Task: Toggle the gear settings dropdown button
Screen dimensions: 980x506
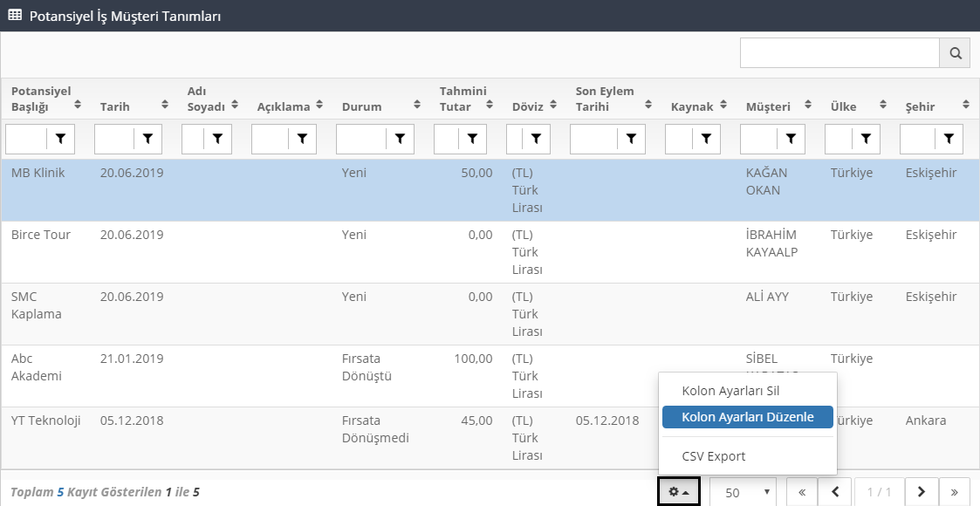Action: tap(679, 492)
